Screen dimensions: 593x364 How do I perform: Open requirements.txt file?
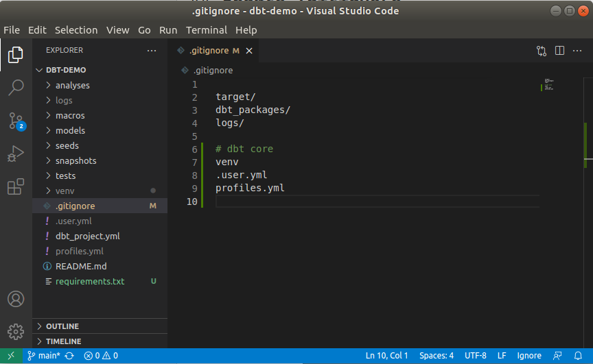[x=100, y=281]
